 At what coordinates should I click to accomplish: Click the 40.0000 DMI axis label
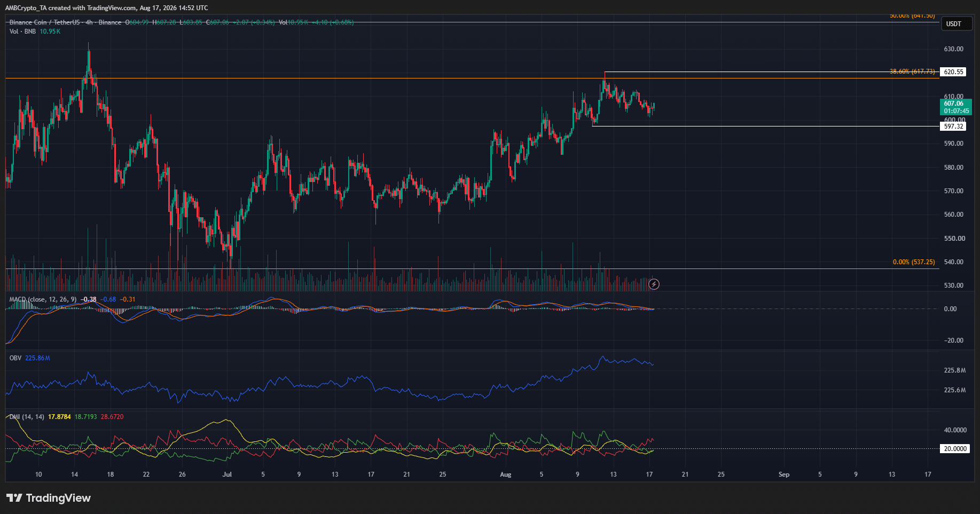click(955, 430)
